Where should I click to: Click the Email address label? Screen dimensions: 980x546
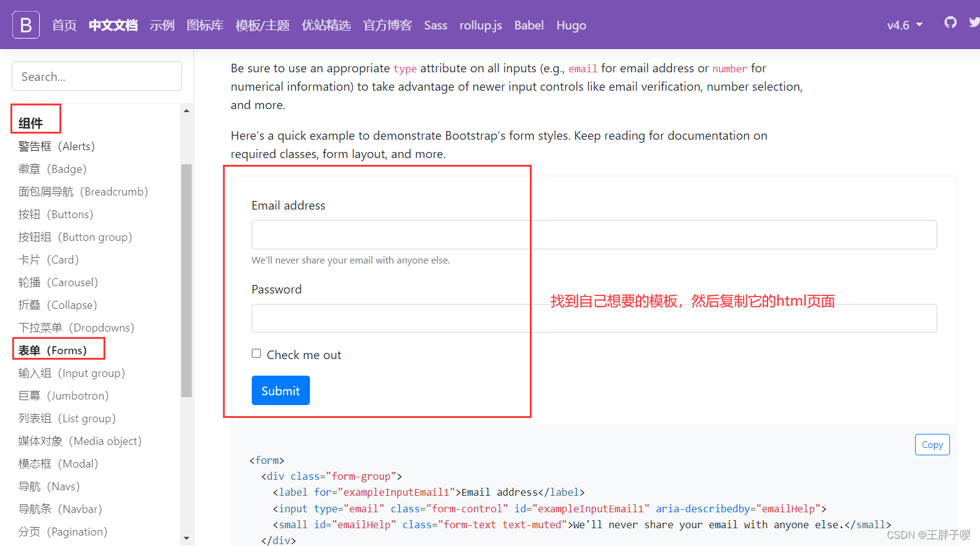pos(288,206)
